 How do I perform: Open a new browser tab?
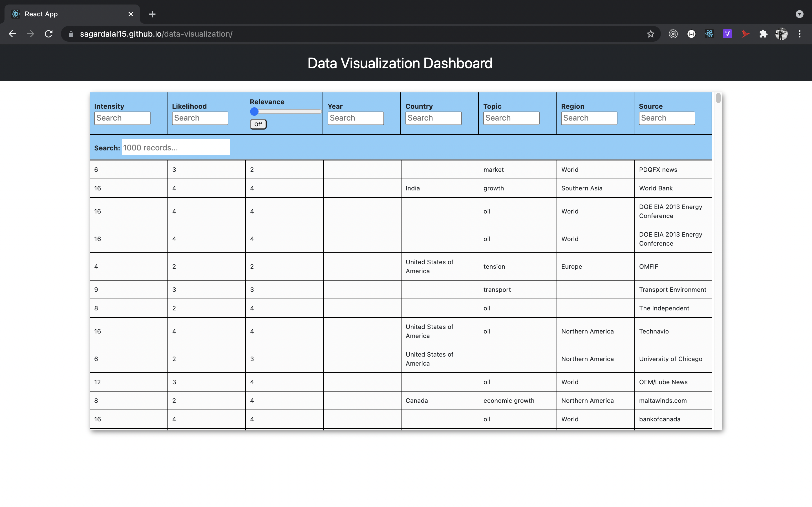point(152,14)
